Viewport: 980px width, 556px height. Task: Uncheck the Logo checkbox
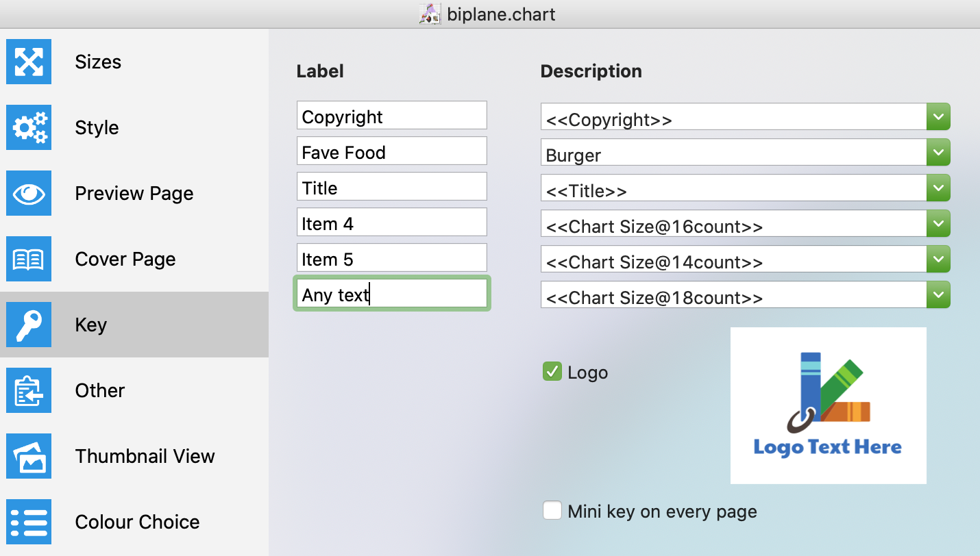pyautogui.click(x=552, y=372)
